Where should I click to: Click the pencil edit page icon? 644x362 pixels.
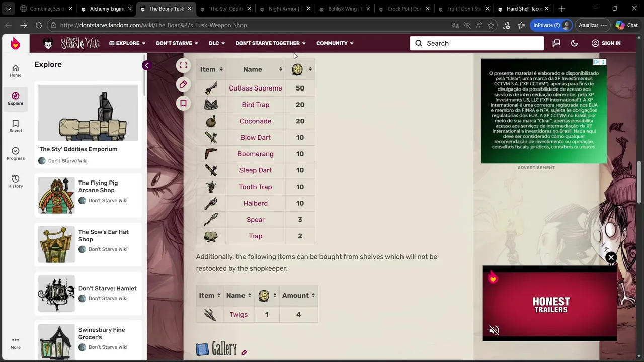point(183,84)
